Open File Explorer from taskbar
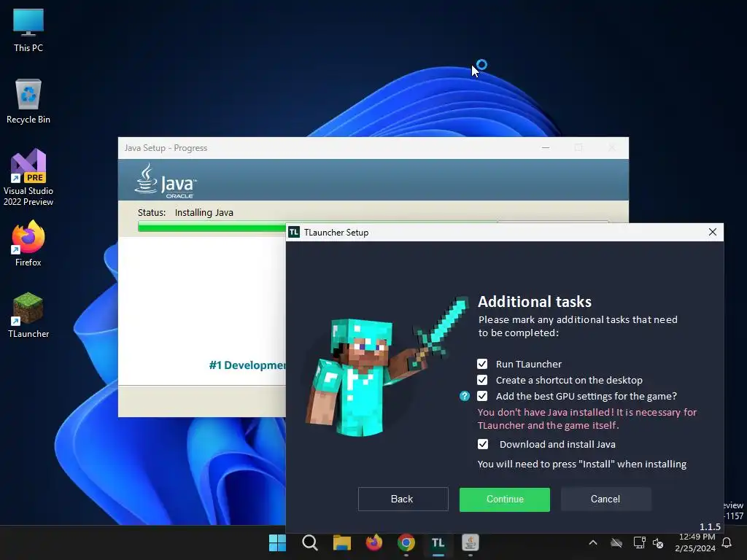The width and height of the screenshot is (747, 560). tap(341, 542)
